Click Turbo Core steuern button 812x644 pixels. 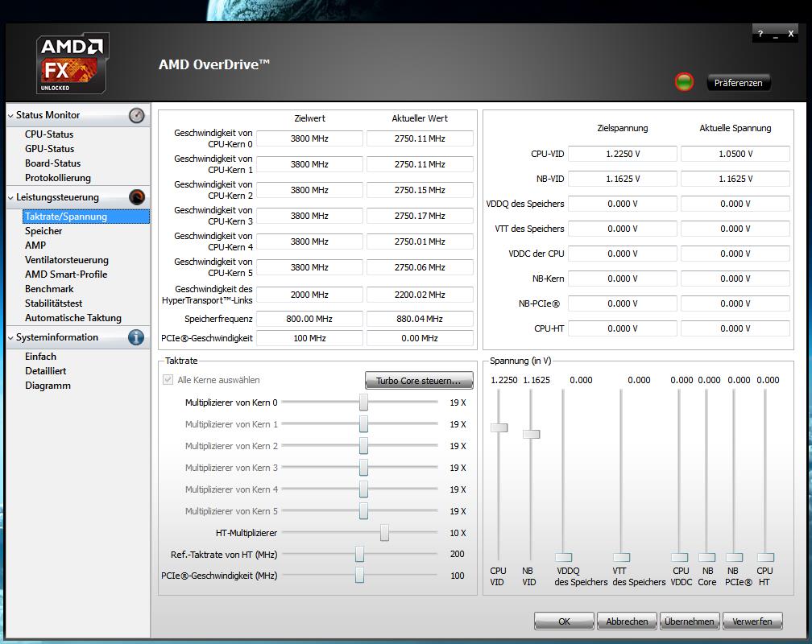419,381
